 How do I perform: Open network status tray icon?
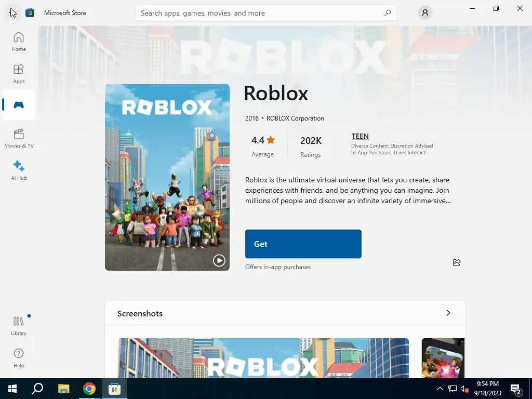tap(453, 389)
